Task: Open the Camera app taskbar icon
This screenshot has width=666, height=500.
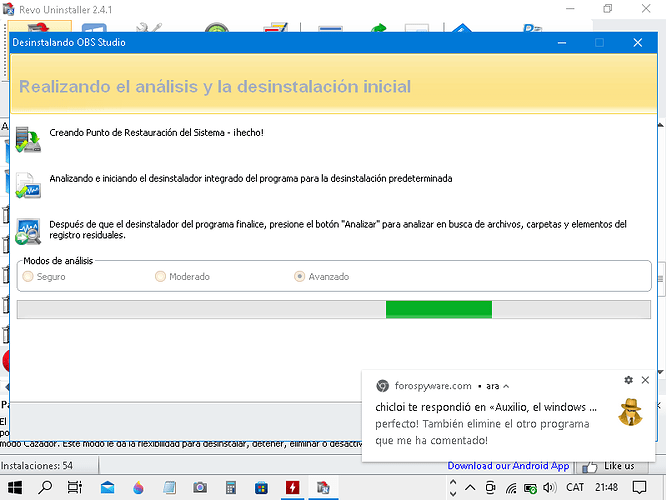Action: pos(200,487)
